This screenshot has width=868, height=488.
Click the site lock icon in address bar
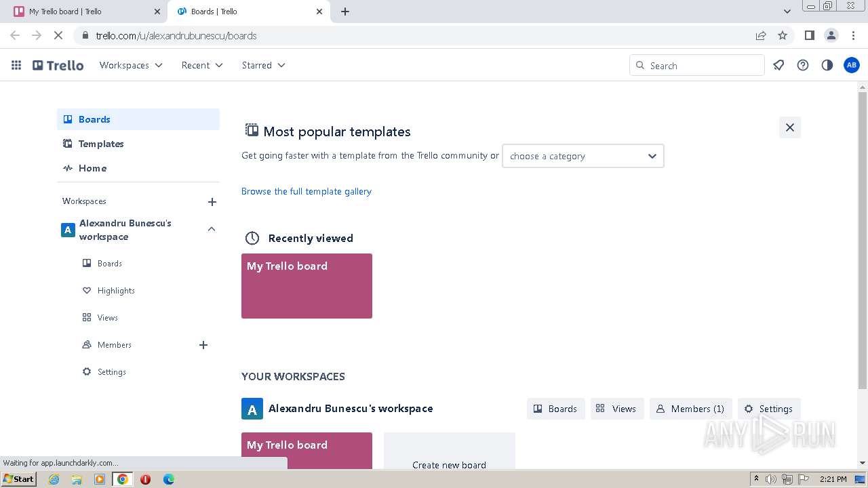[x=85, y=35]
